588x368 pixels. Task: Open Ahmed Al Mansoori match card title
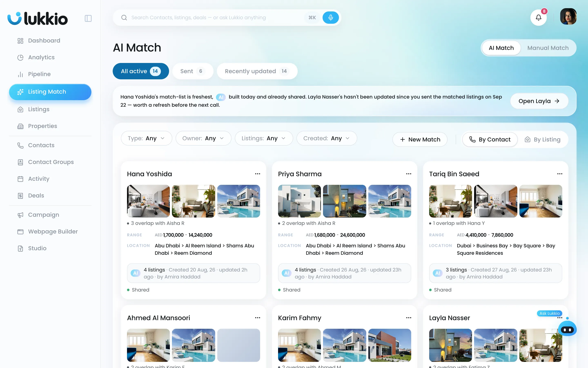coord(158,318)
